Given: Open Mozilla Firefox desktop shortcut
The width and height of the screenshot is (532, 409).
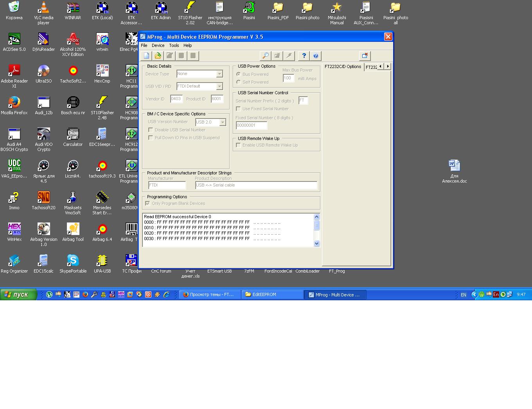Looking at the screenshot, I should pos(14,102).
